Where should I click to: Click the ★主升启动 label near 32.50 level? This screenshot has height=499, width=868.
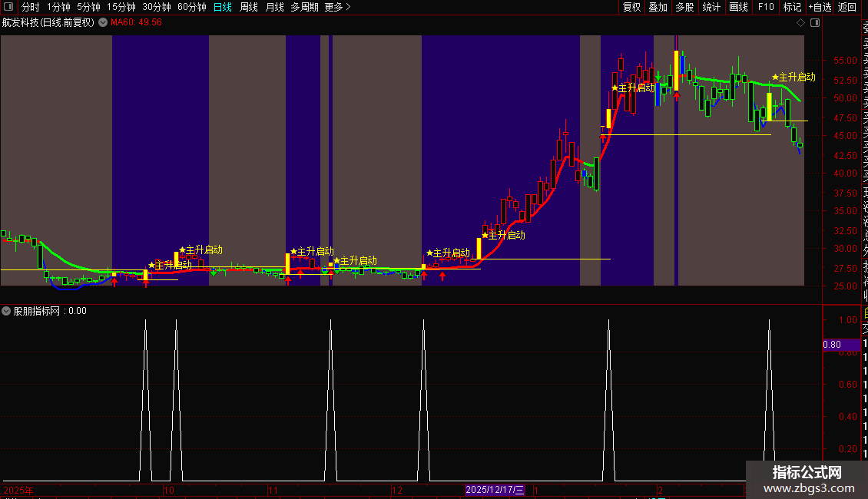pyautogui.click(x=503, y=235)
